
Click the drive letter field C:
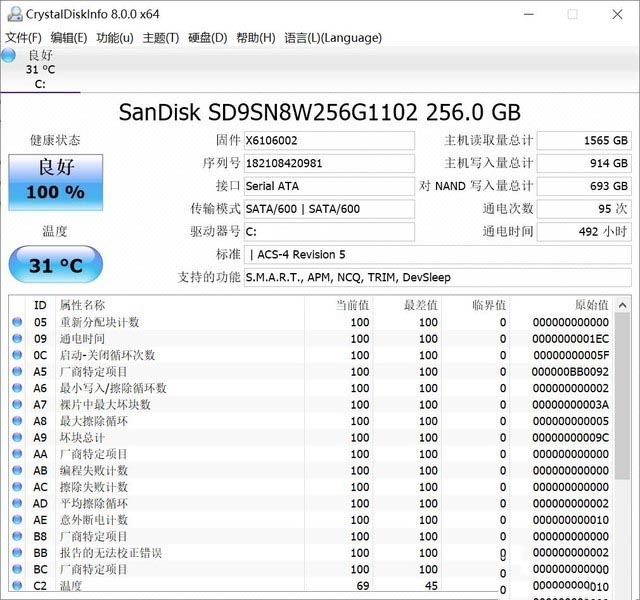pyautogui.click(x=329, y=232)
